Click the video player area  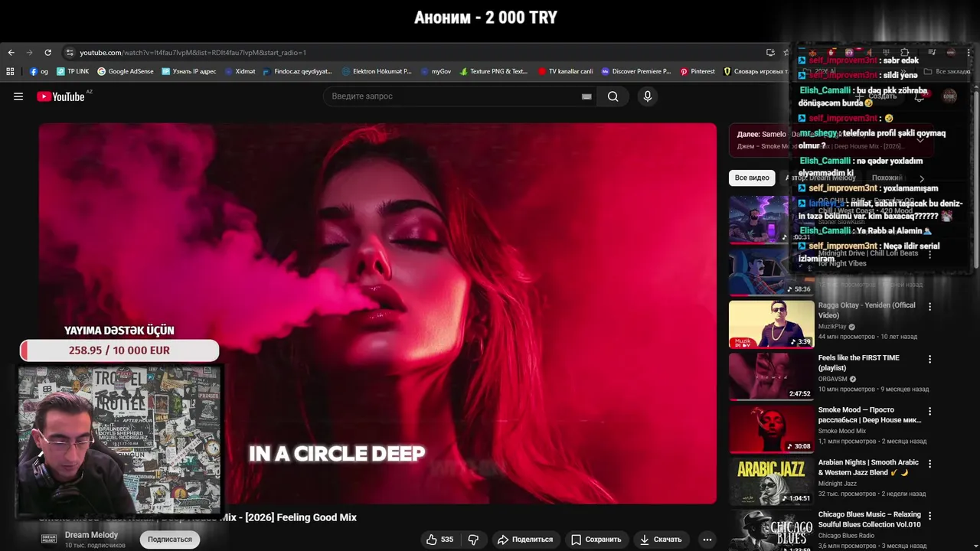point(377,314)
